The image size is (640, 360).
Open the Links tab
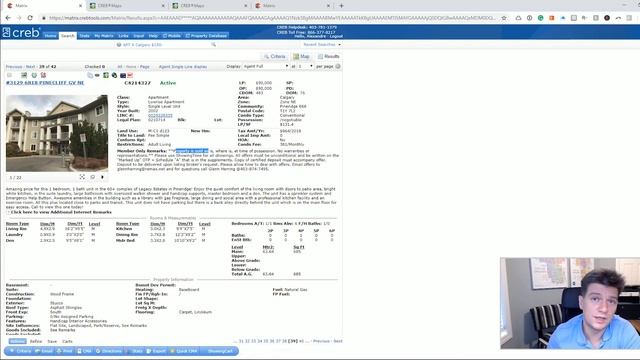tap(123, 36)
